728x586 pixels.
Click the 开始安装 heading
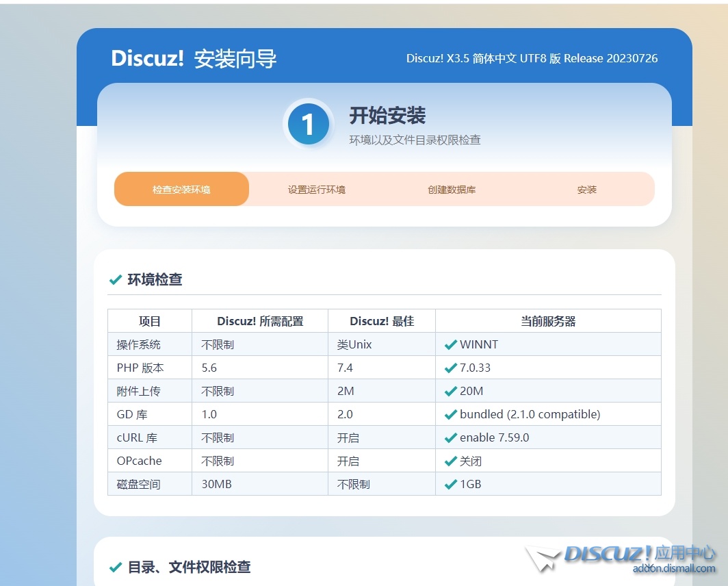tap(387, 115)
